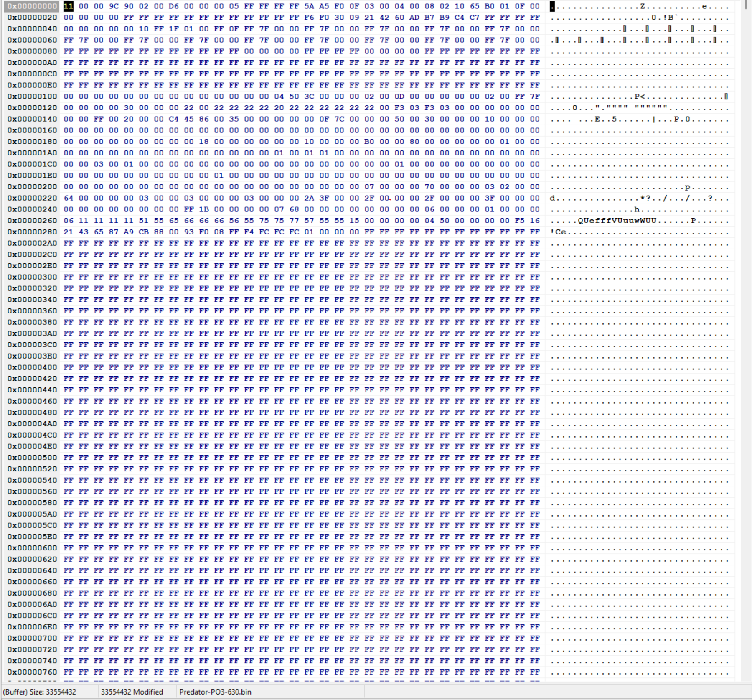Click the 51 byte in row 0x00000260
The width and height of the screenshot is (752, 700).
pos(144,221)
